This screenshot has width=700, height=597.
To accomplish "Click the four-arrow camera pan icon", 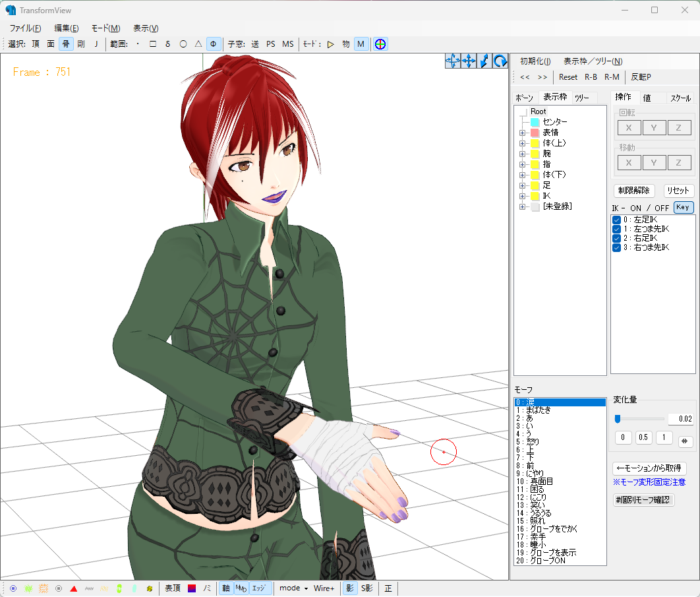I will (x=469, y=61).
